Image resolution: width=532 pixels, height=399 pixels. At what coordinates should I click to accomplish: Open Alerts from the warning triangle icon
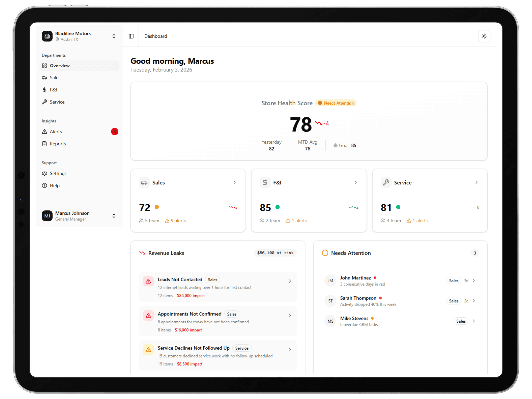(45, 131)
